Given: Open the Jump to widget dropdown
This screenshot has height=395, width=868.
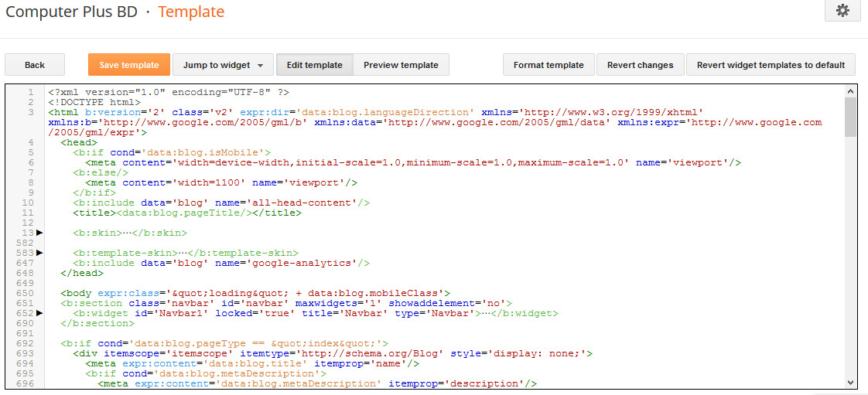Looking at the screenshot, I should point(223,65).
